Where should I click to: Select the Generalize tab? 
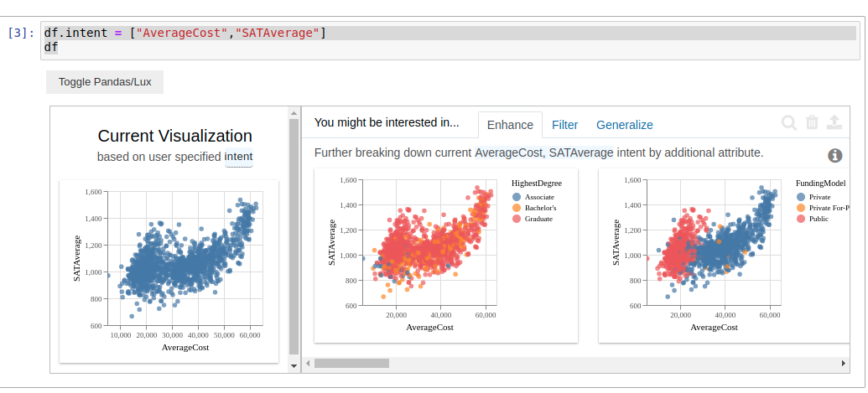(624, 125)
